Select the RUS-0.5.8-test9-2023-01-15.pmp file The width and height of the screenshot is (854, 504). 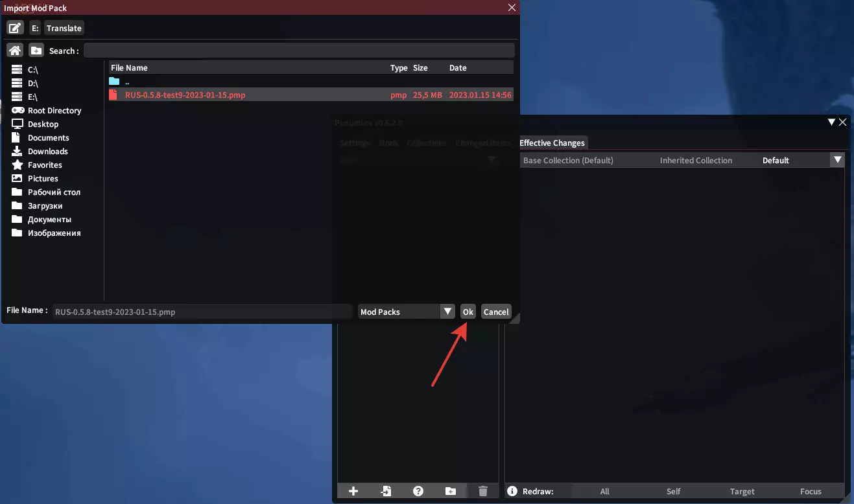(x=311, y=95)
